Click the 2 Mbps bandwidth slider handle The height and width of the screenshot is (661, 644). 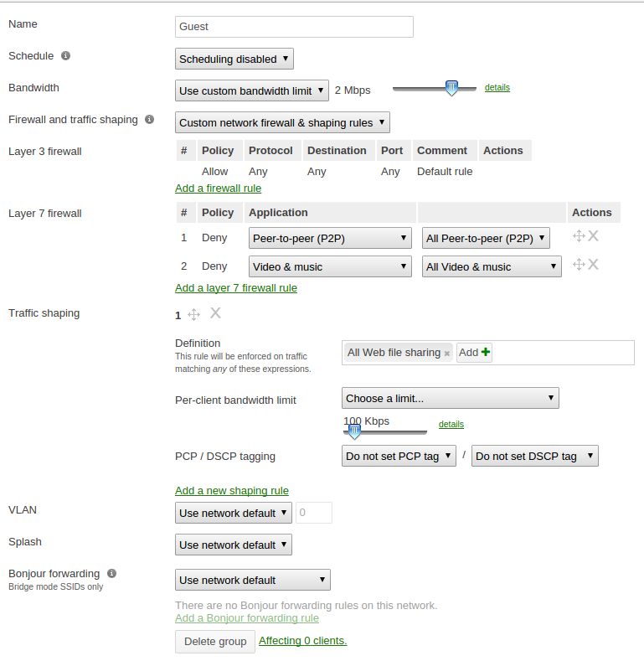(x=451, y=88)
